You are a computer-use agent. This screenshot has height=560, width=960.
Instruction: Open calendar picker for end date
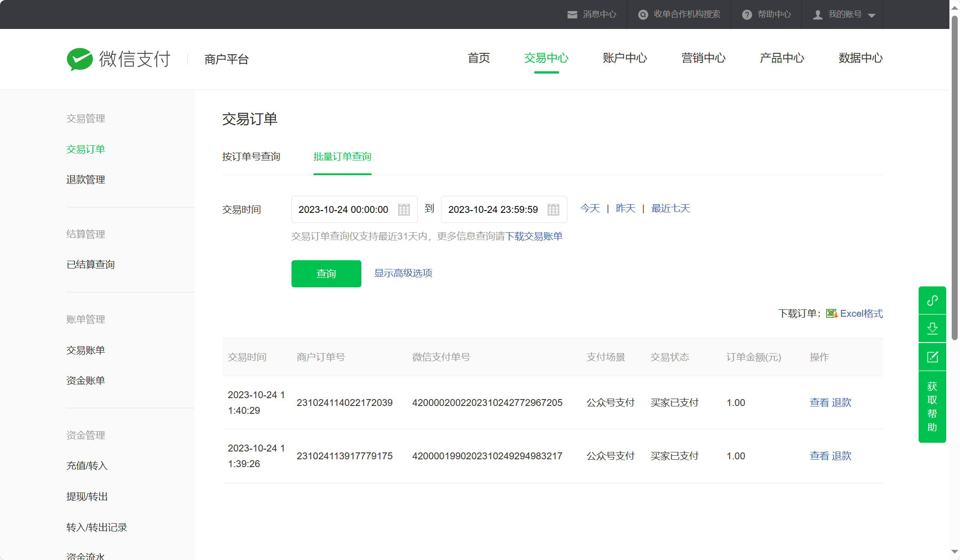(553, 210)
